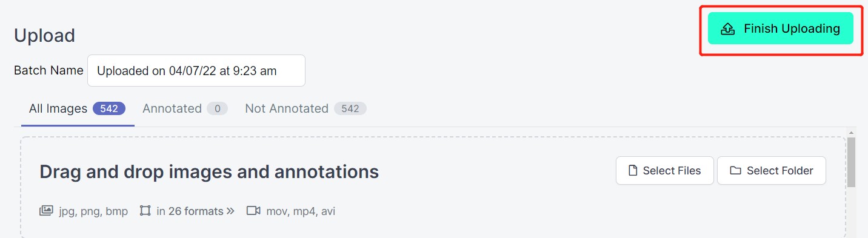Click the 542 badge on Not Annotated
Screen dimensions: 868x238
point(350,109)
